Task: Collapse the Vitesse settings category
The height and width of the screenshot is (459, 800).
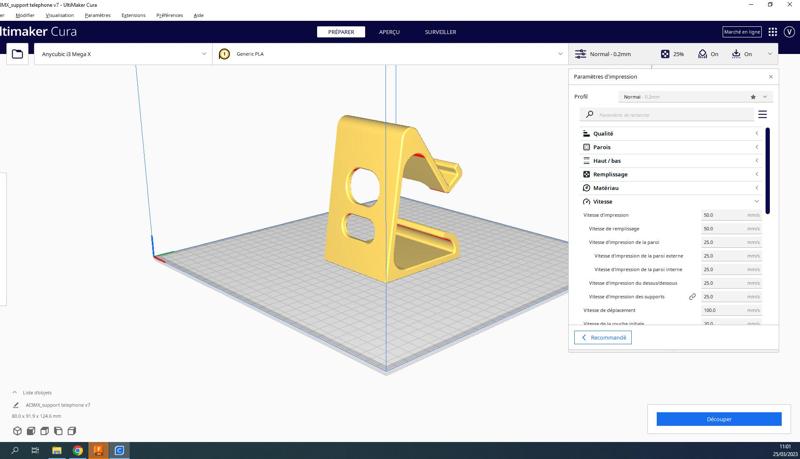Action: (x=671, y=201)
